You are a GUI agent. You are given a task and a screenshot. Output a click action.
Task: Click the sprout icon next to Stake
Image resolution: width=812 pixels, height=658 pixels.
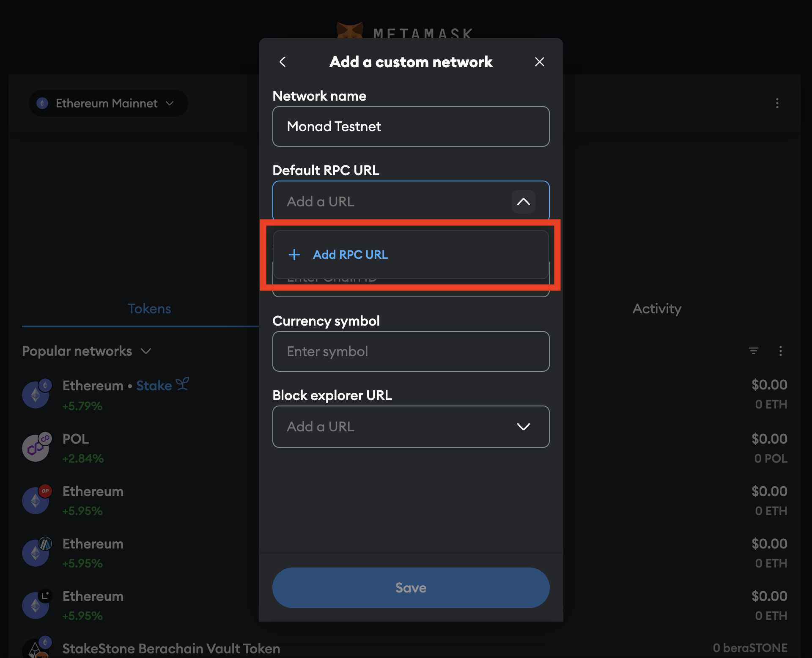[x=183, y=384]
